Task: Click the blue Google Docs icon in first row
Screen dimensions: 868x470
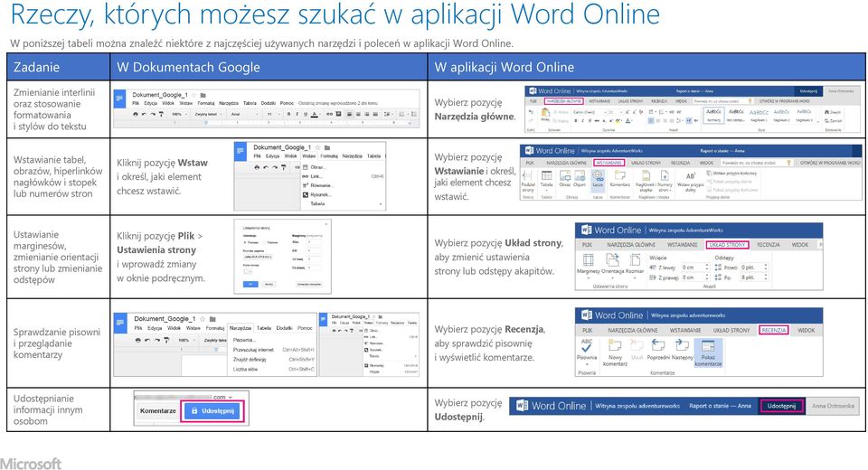Action: pyautogui.click(x=119, y=99)
